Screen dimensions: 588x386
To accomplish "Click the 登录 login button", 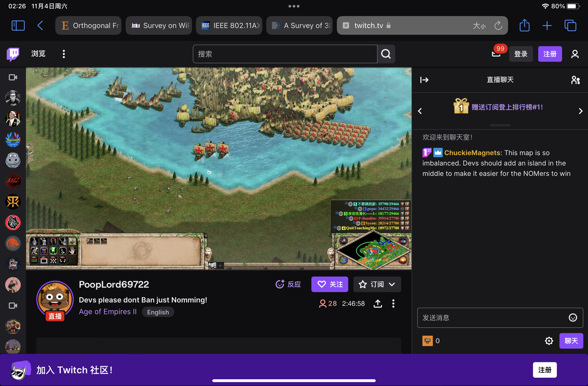I will pyautogui.click(x=521, y=54).
